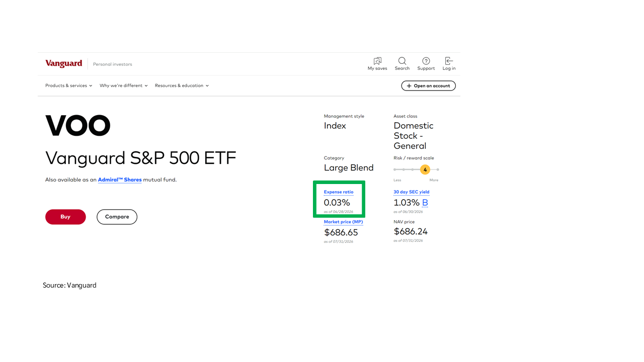Click the B footnote link beside 1.03%
The height and width of the screenshot is (362, 644).
pyautogui.click(x=425, y=203)
